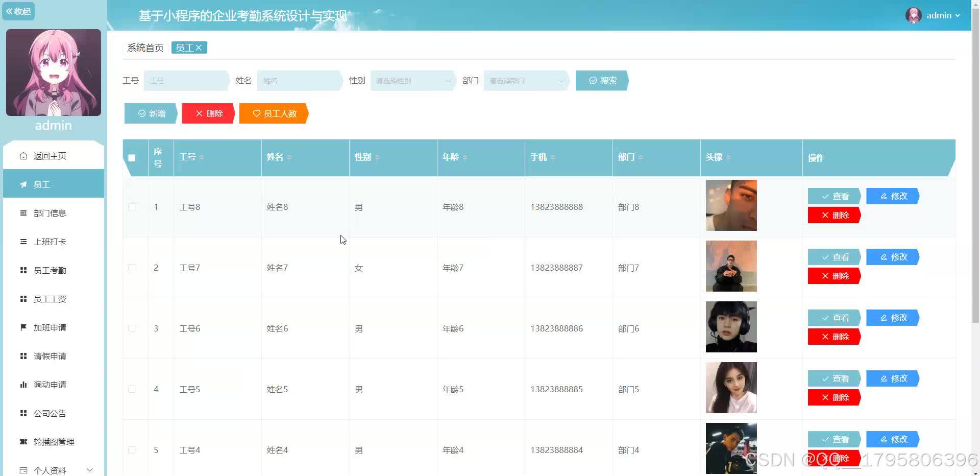Sort the table by 性别 column arrows
This screenshot has width=980, height=476.
(377, 157)
